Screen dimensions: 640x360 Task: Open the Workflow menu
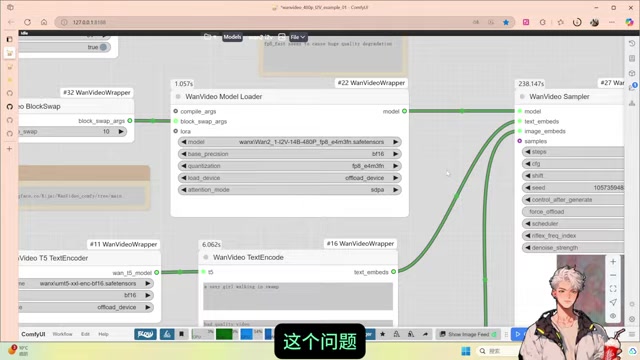pyautogui.click(x=62, y=334)
